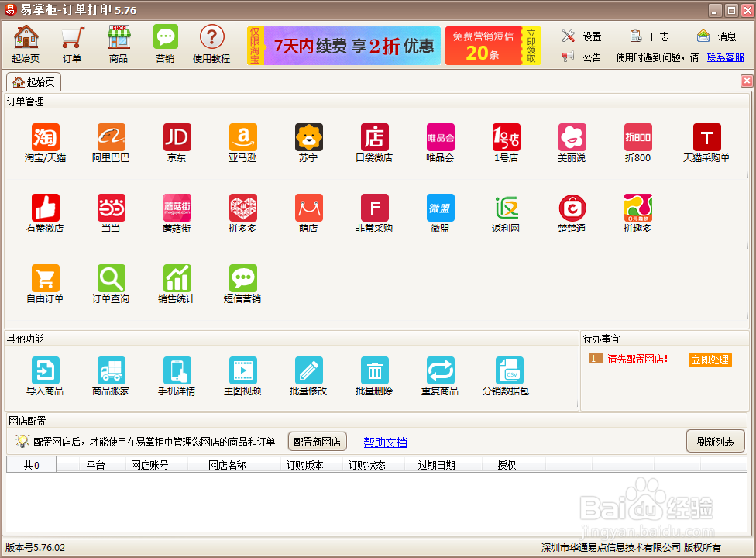The height and width of the screenshot is (558, 756).
Task: Open the 重复商品 duplicate products tool
Action: [x=440, y=376]
